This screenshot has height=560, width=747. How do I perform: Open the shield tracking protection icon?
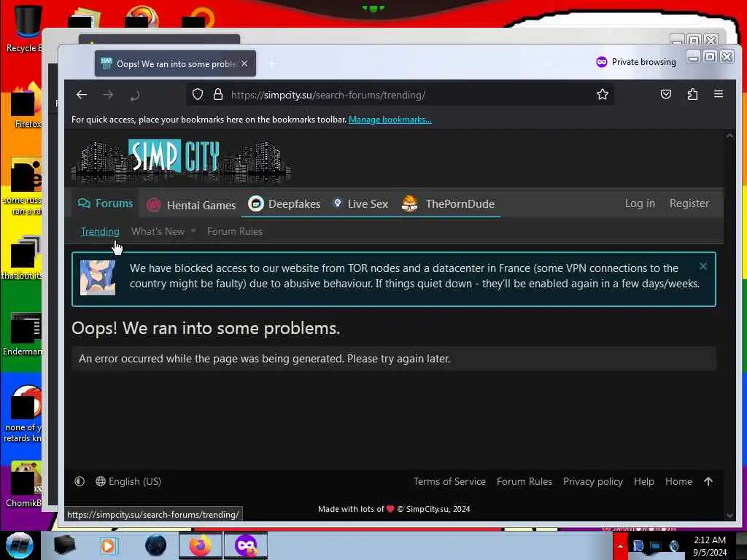coord(198,94)
